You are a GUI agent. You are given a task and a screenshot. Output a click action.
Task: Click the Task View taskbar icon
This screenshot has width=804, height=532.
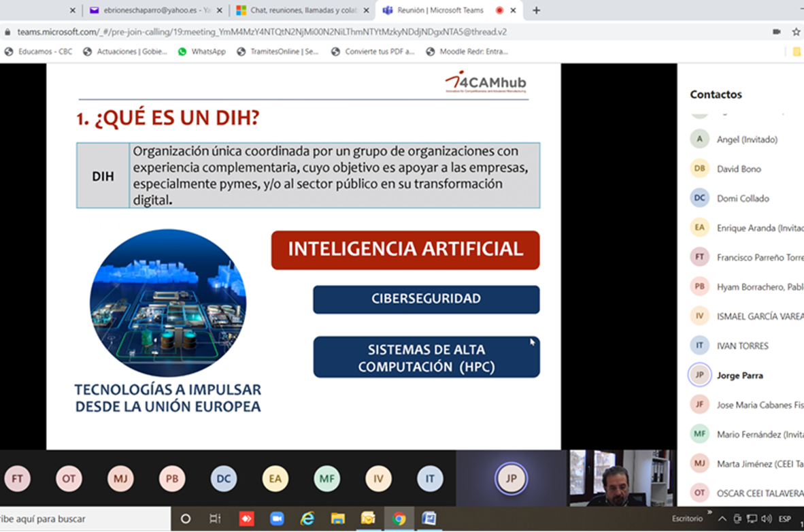pos(215,519)
